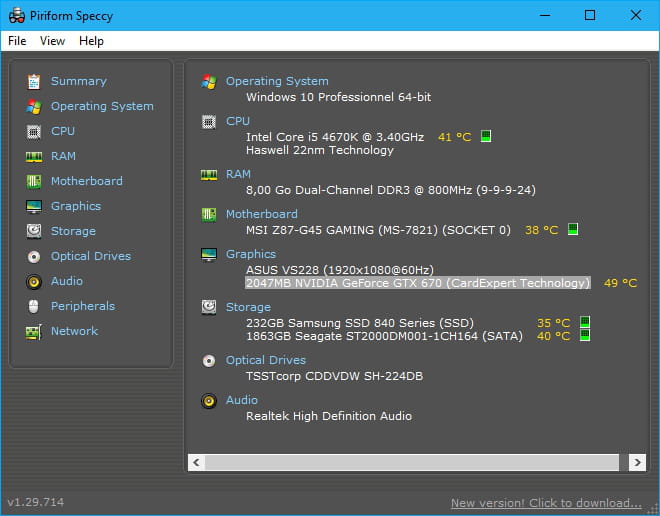Click the Summary clipboard icon in sidebar
The image size is (660, 516).
click(x=34, y=81)
